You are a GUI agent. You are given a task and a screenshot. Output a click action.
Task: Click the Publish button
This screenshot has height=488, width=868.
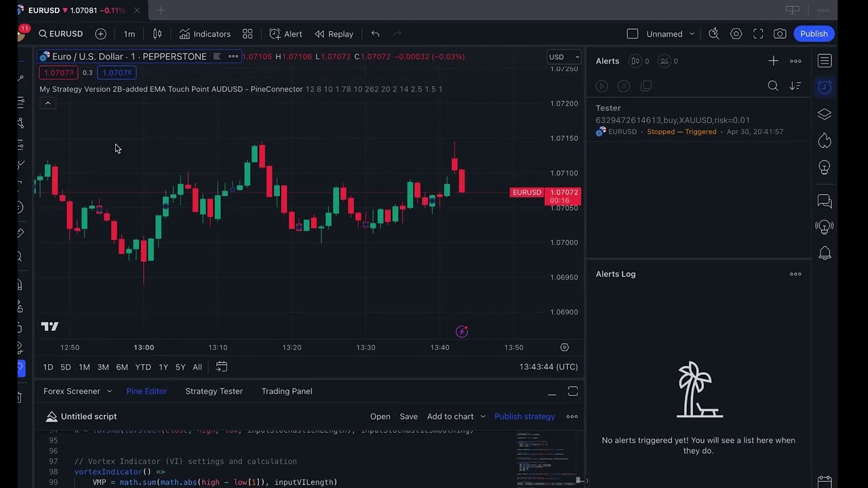coord(814,34)
